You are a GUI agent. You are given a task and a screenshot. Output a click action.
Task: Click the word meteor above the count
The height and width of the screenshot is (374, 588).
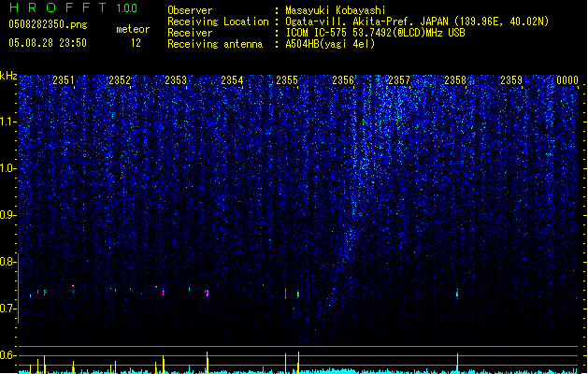[x=133, y=29]
